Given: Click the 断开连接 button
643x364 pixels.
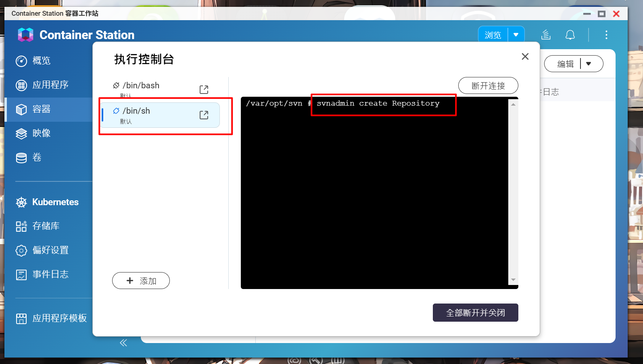Looking at the screenshot, I should [488, 85].
